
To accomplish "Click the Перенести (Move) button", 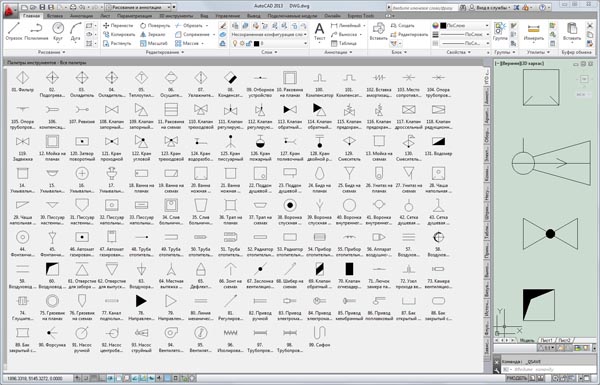I will click(118, 25).
